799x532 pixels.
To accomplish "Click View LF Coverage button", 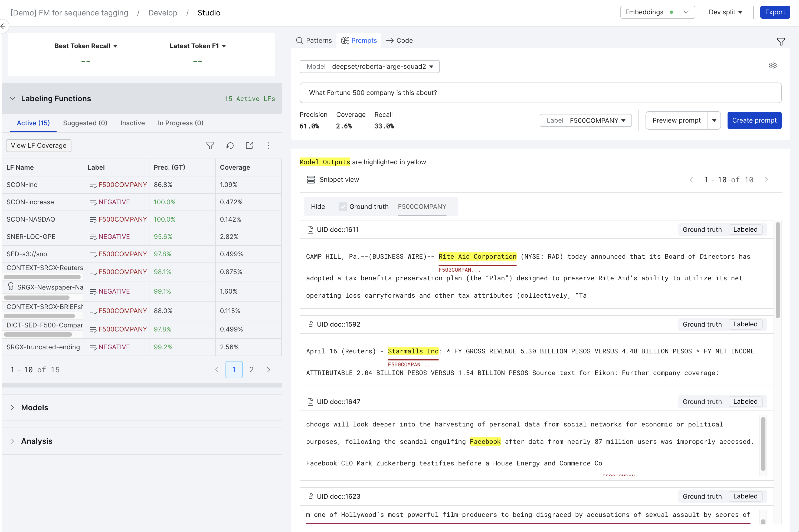I will coord(39,146).
